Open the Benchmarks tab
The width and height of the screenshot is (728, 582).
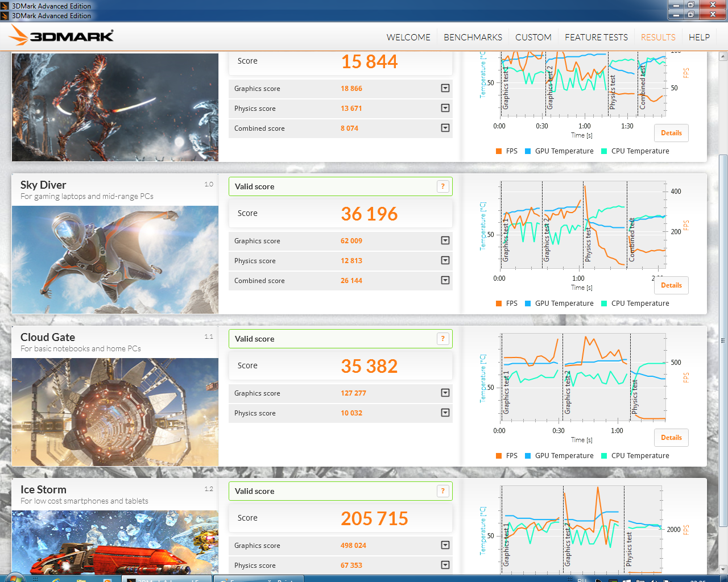[473, 38]
